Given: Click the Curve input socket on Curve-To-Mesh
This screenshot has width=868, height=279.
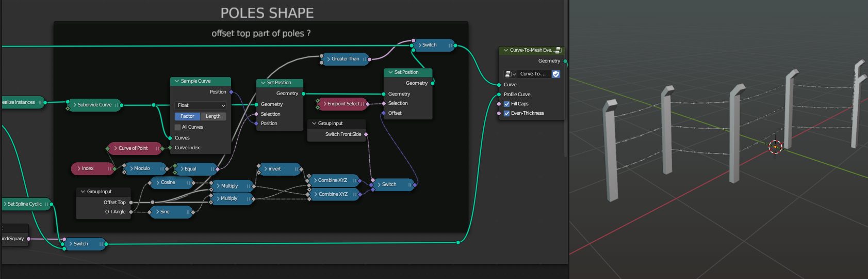Looking at the screenshot, I should click(499, 85).
